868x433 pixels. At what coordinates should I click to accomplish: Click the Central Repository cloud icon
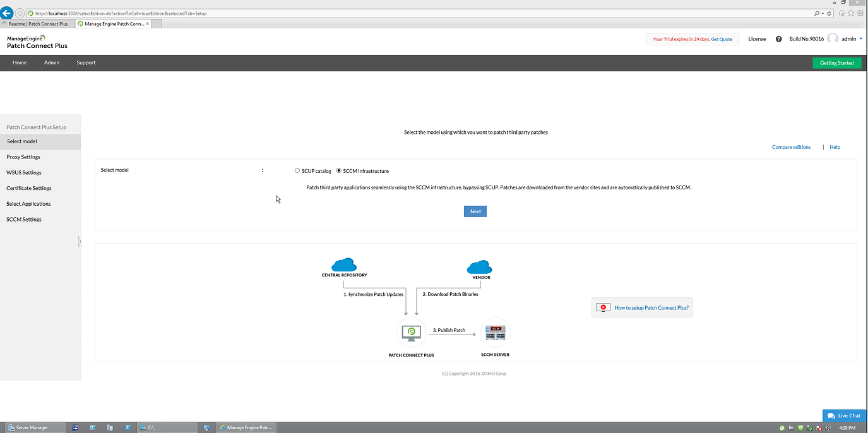[x=344, y=264]
